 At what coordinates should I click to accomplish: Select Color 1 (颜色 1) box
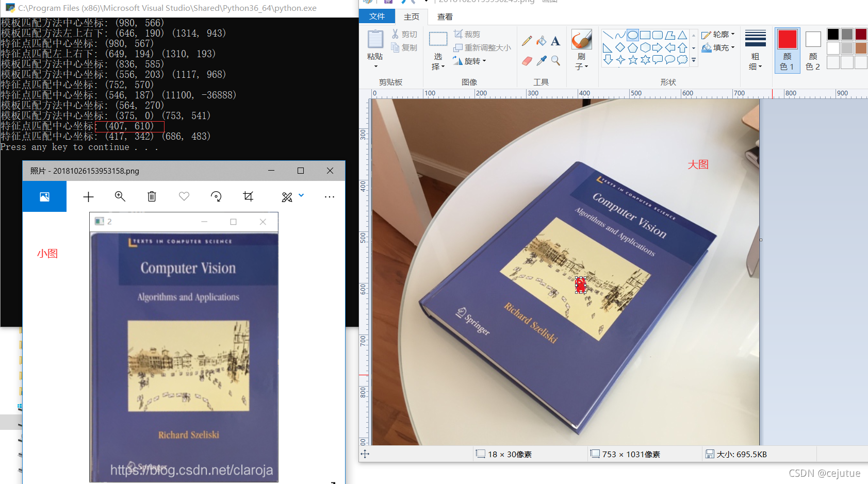tap(787, 50)
